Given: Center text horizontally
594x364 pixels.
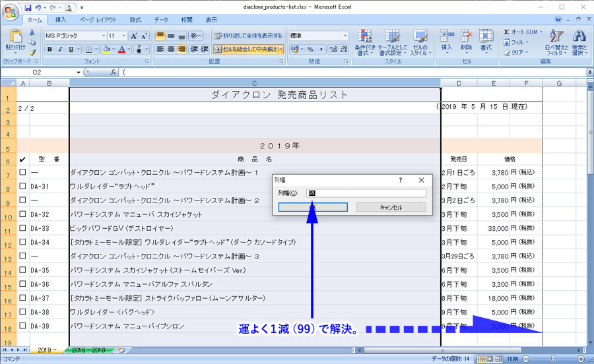Looking at the screenshot, I should tap(171, 49).
